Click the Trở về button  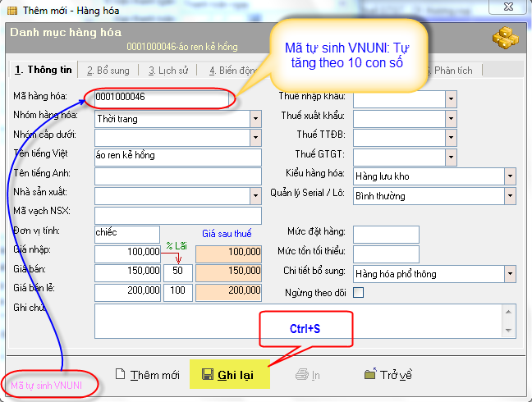click(388, 375)
